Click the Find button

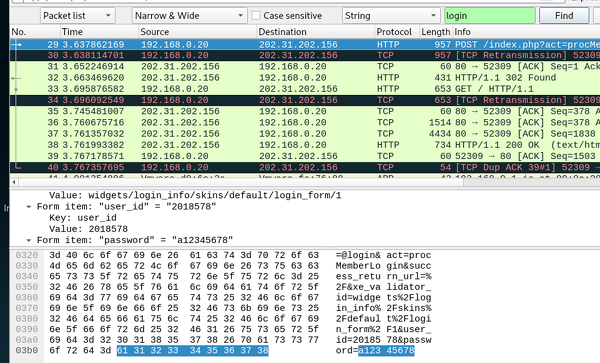coord(564,16)
